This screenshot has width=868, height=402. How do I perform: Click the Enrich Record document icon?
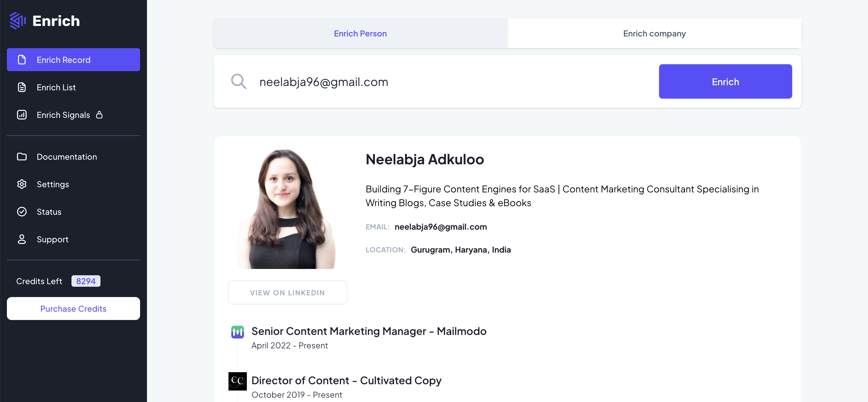point(22,60)
